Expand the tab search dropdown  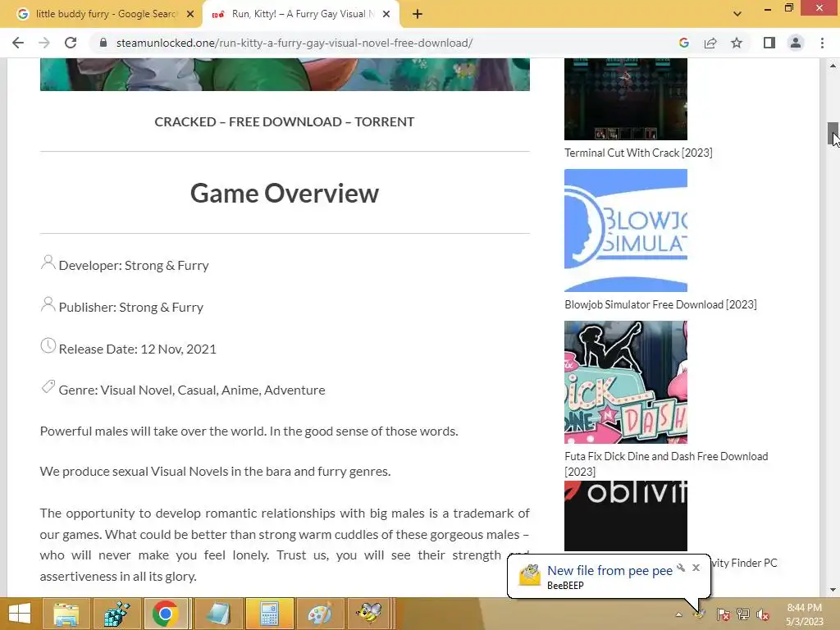click(x=737, y=14)
